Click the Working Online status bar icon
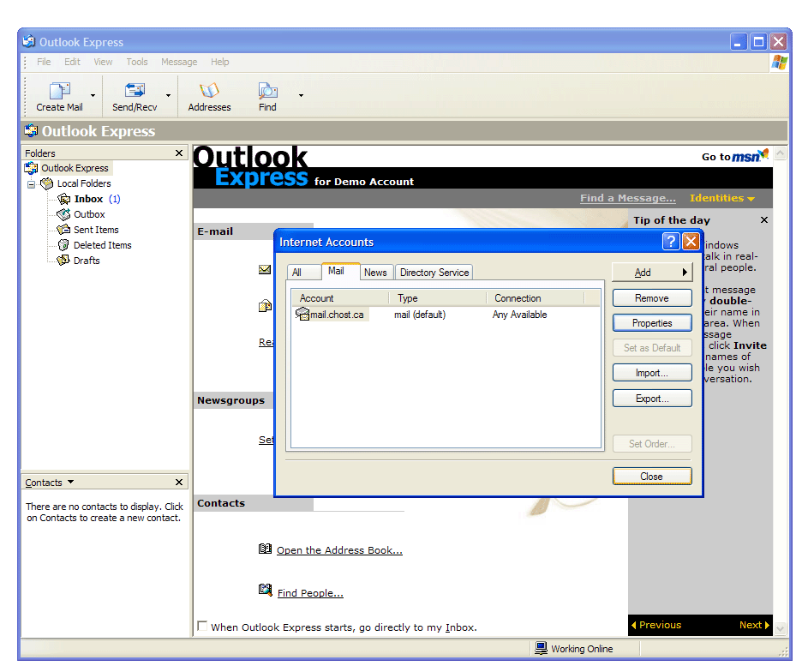 point(541,648)
